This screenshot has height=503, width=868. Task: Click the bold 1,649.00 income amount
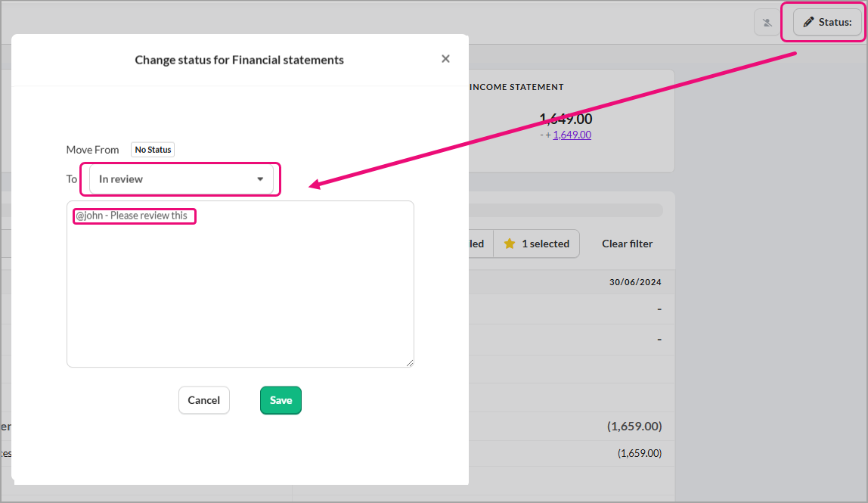pos(566,119)
